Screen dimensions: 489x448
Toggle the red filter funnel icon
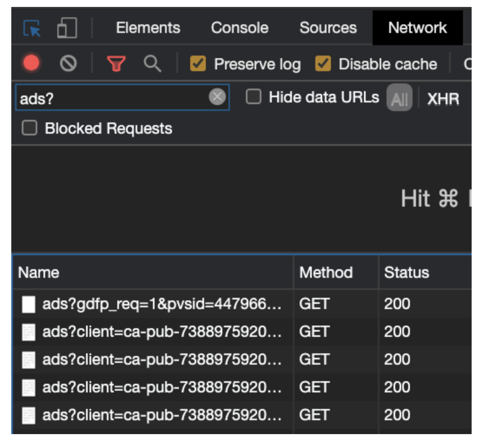click(x=116, y=64)
